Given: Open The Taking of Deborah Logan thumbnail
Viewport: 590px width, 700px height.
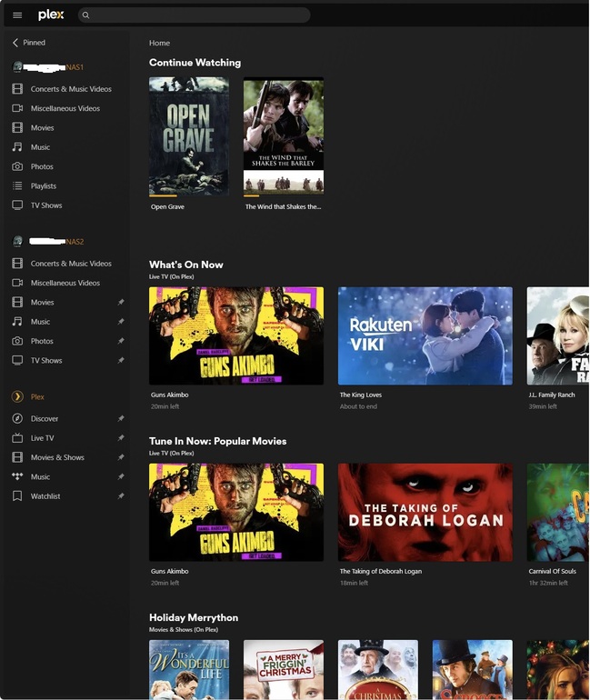Looking at the screenshot, I should point(425,512).
